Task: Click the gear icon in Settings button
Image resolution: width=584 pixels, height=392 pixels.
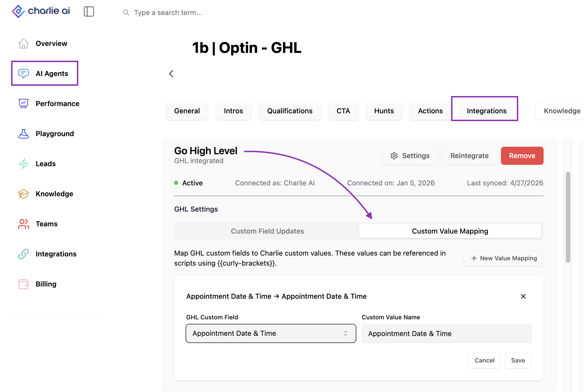Action: tap(394, 156)
